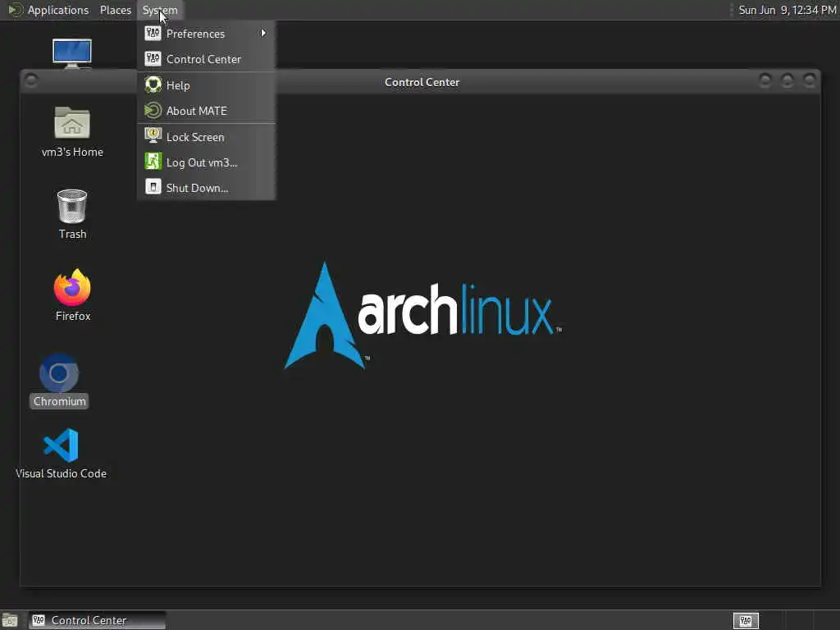Launch Chromium from the desktop
840x630 pixels.
pyautogui.click(x=59, y=373)
